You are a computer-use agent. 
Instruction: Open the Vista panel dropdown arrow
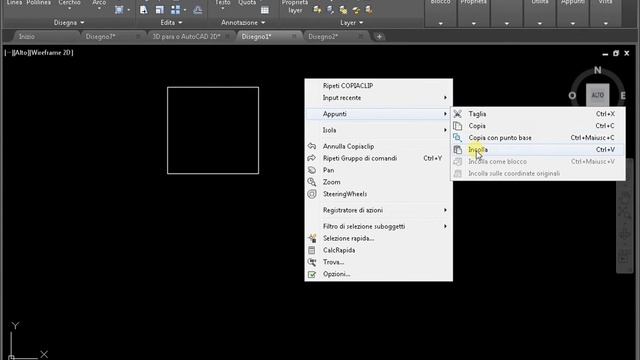pos(606,24)
